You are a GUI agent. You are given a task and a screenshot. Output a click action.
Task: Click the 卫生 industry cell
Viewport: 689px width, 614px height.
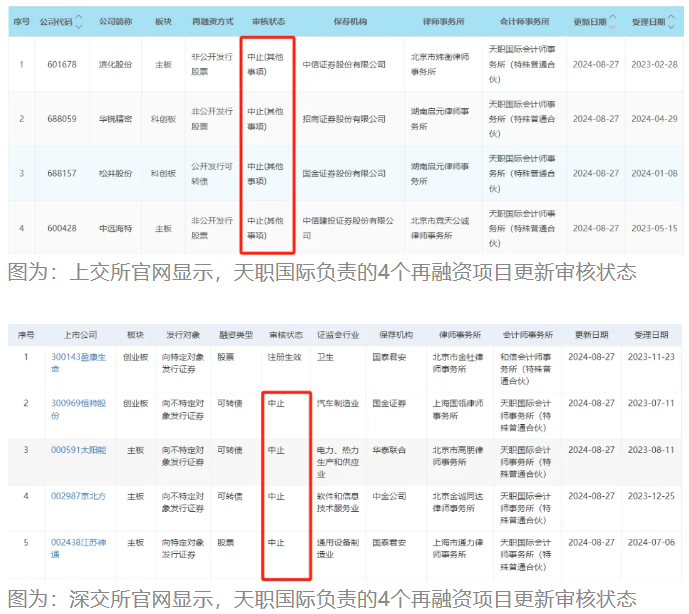point(325,357)
